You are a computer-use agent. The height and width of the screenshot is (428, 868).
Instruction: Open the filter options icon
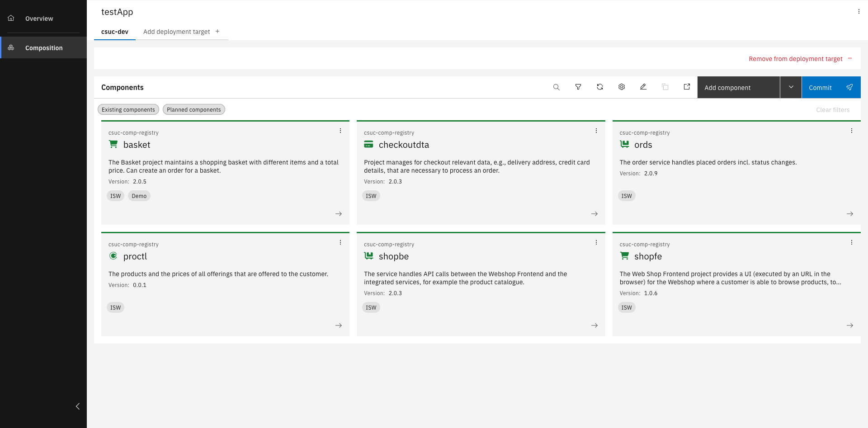(x=578, y=87)
